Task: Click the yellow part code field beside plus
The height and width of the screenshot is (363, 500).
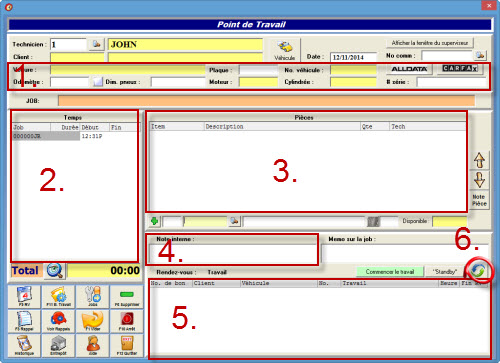Action: [x=205, y=221]
